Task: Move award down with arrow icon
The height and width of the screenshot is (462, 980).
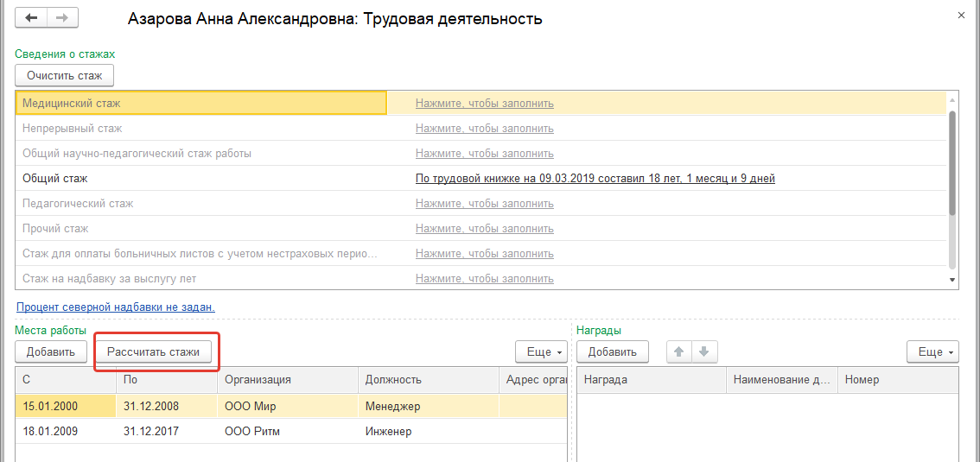Action: click(703, 351)
